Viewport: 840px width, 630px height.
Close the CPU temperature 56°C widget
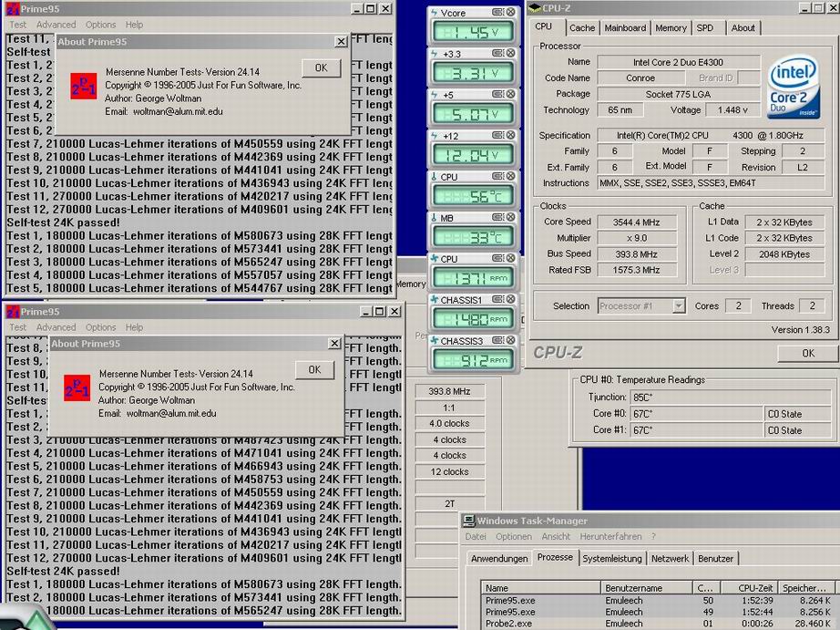click(511, 176)
